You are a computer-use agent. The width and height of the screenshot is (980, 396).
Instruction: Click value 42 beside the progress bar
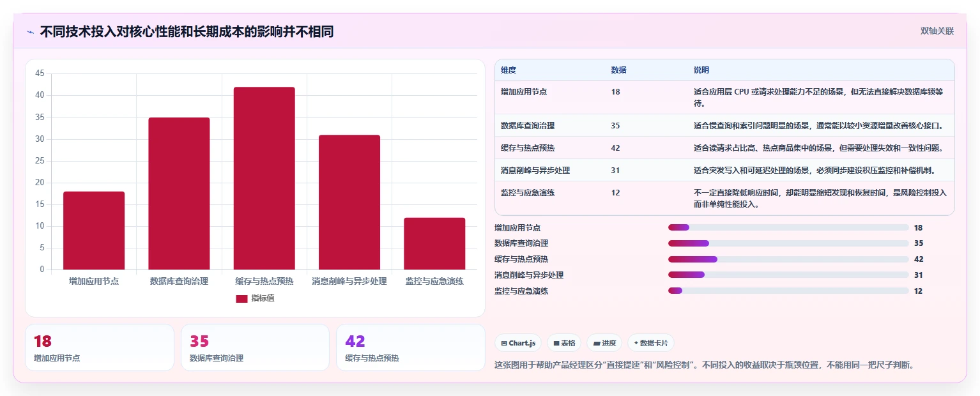click(x=919, y=259)
